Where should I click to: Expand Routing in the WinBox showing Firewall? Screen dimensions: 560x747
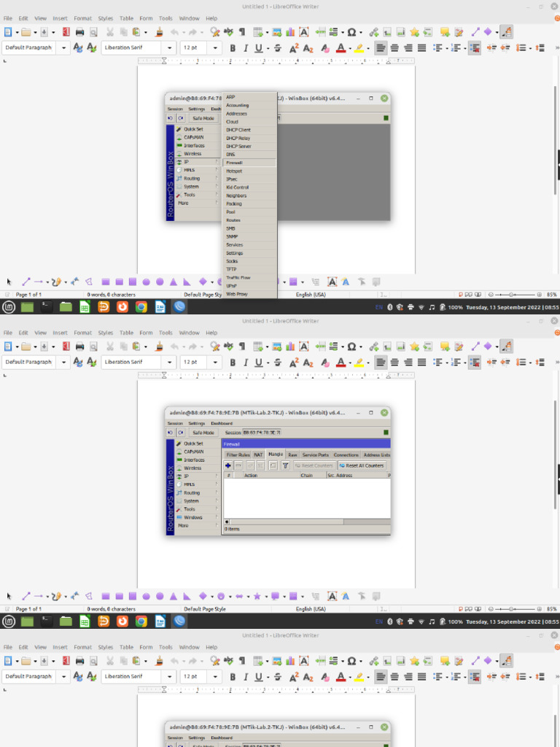(x=197, y=492)
